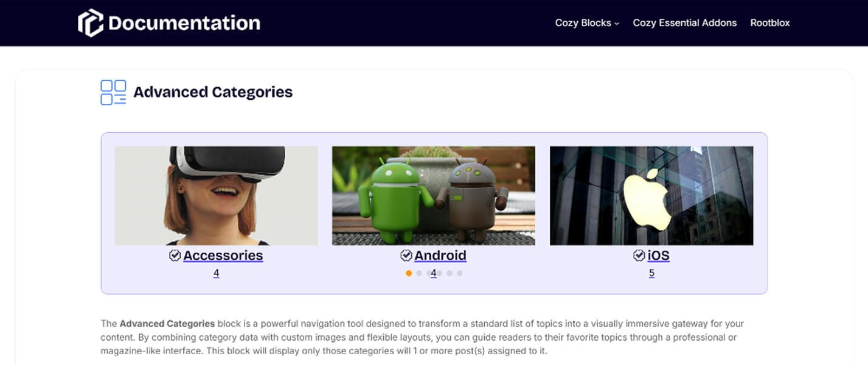868x365 pixels.
Task: Click the iOS post count 5
Action: [x=651, y=273]
